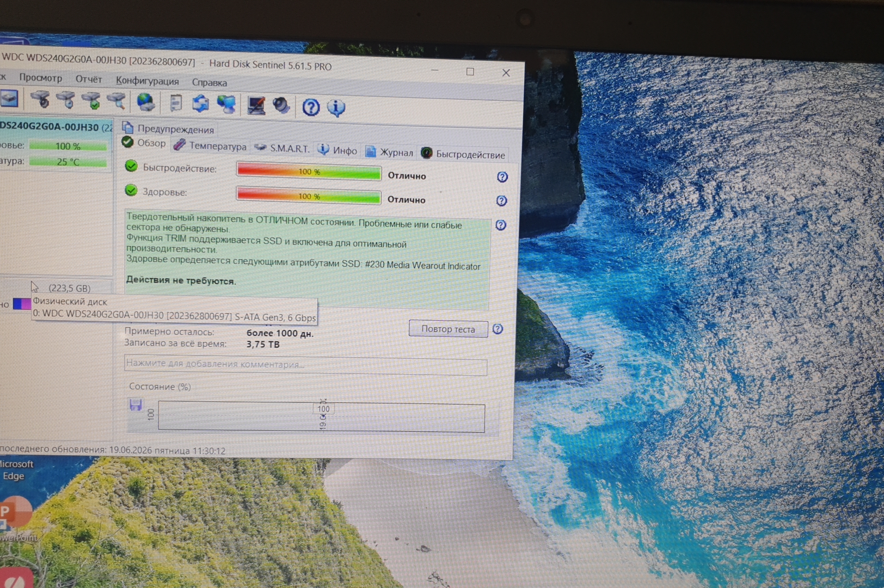Click the Повтор теста button
Viewport: 884px width, 588px height.
[x=449, y=328]
